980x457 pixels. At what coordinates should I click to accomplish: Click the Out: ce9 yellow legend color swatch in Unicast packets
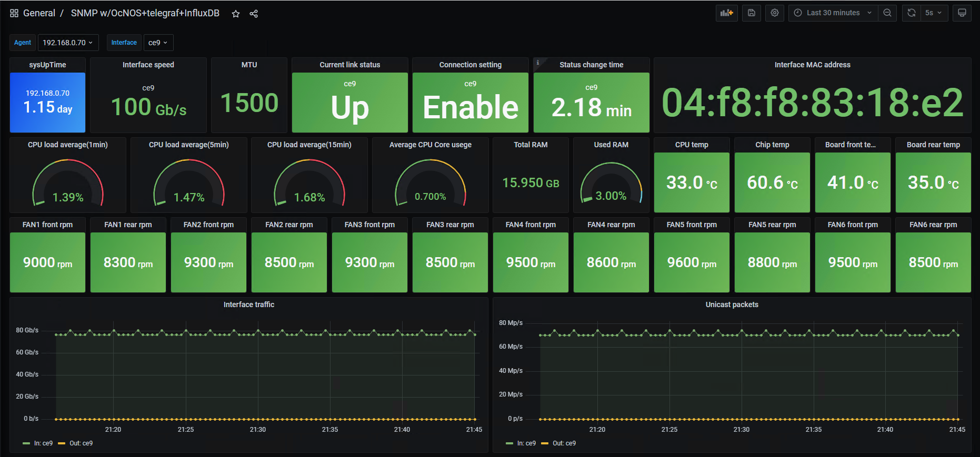pos(545,443)
